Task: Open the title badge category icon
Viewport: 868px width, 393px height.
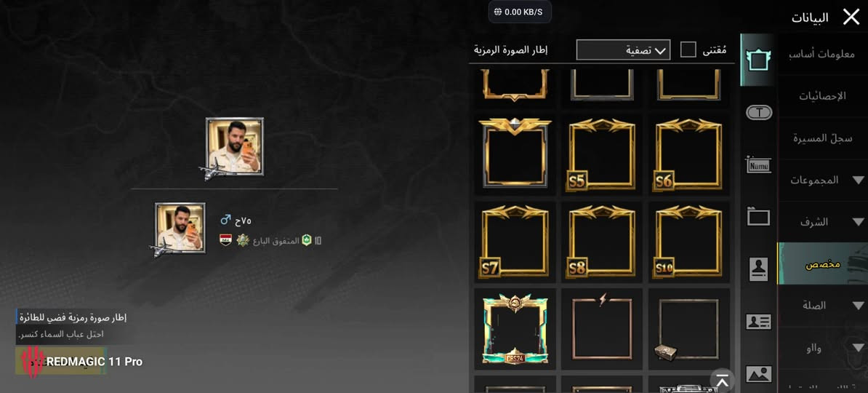Action: tap(759, 113)
